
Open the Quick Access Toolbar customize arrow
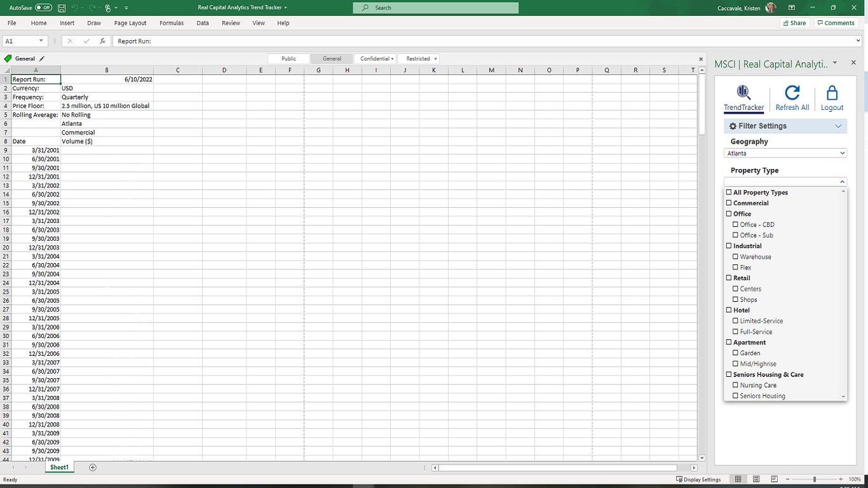126,8
